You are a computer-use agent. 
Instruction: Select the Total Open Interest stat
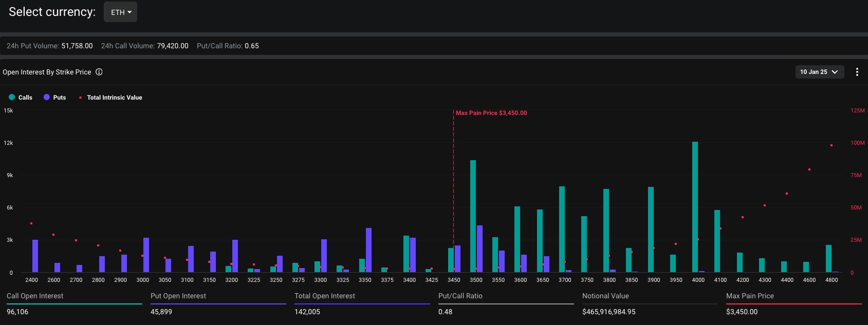[x=324, y=296]
